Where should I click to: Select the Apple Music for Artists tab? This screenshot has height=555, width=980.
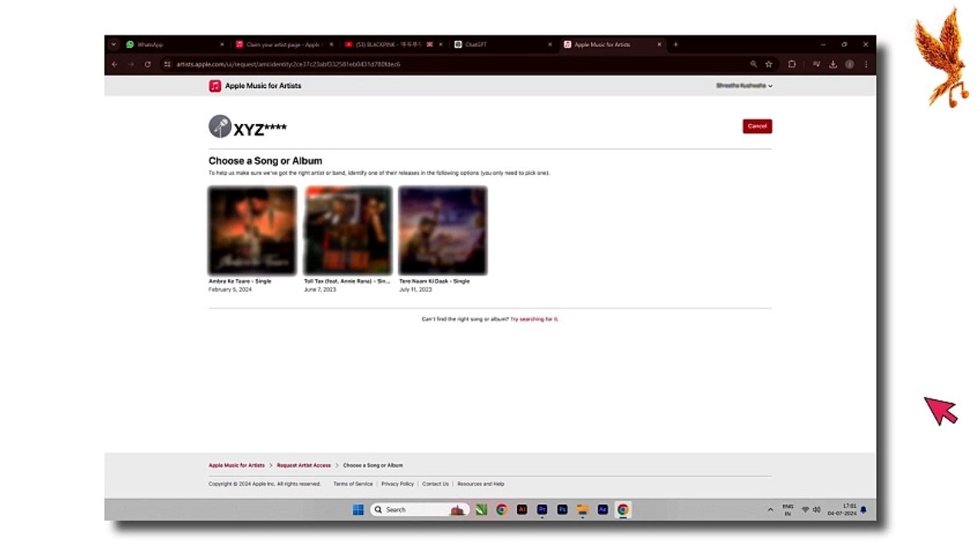612,45
